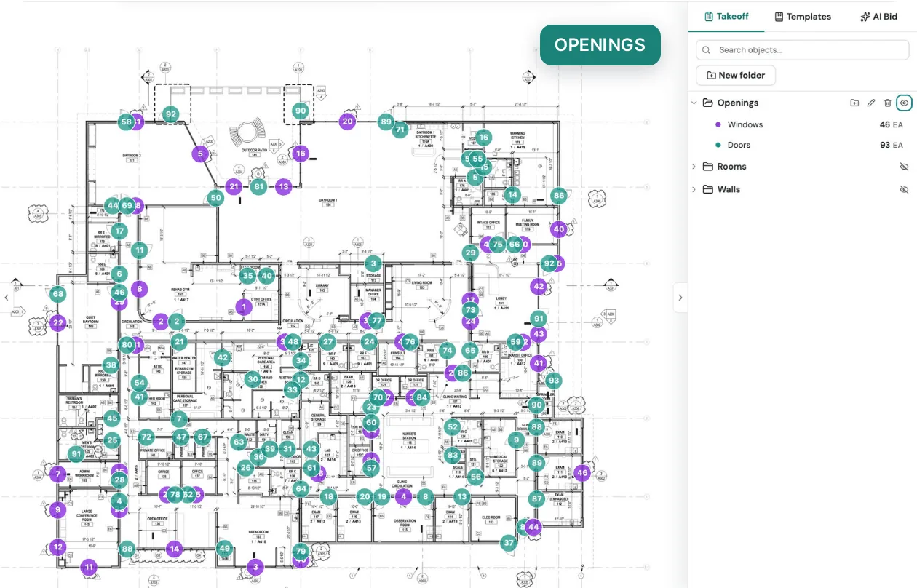Select teal door marker 93 on plan

[554, 381]
